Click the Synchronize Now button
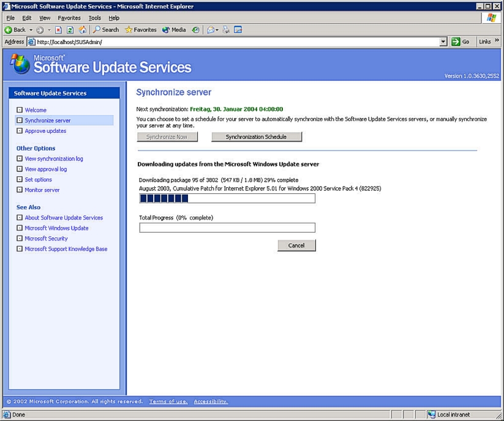Image resolution: width=504 pixels, height=421 pixels. (167, 137)
